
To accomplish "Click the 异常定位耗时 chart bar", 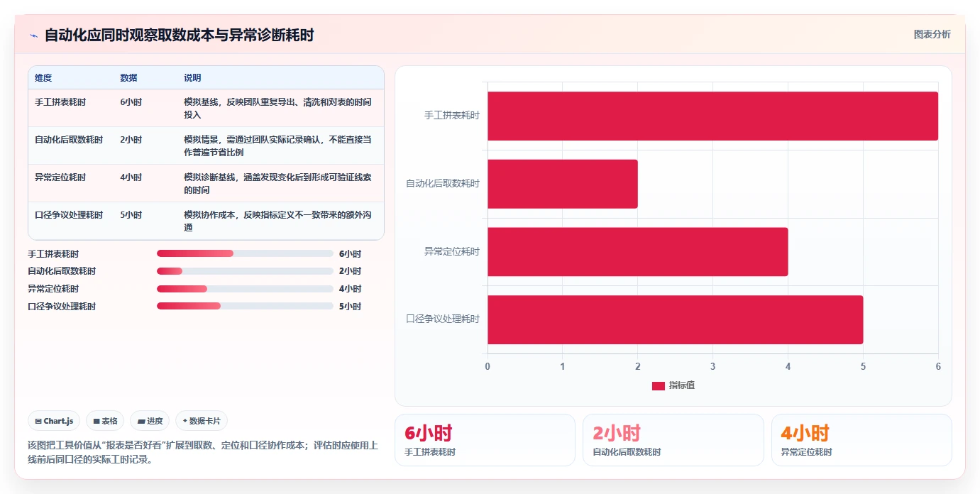I will [637, 251].
